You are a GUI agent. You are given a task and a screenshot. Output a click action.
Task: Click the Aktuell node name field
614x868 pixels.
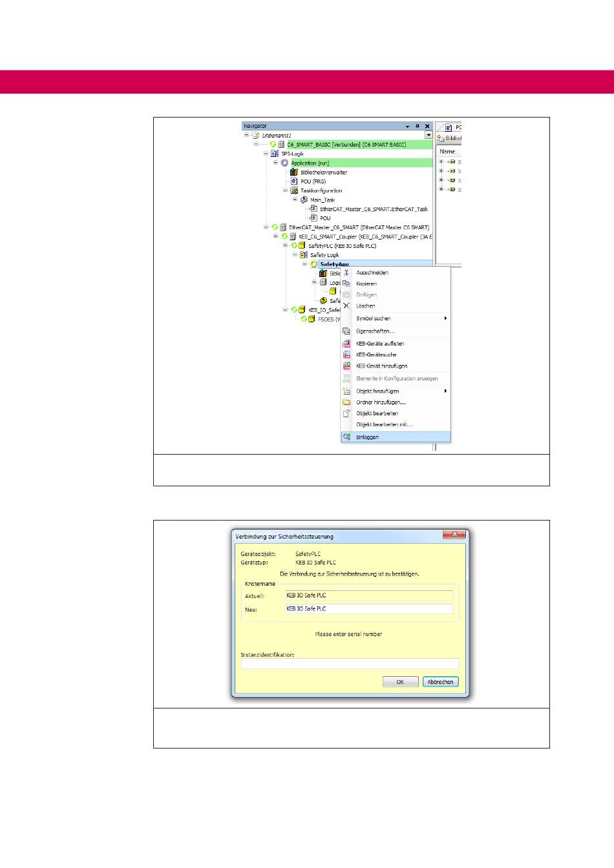pos(369,595)
